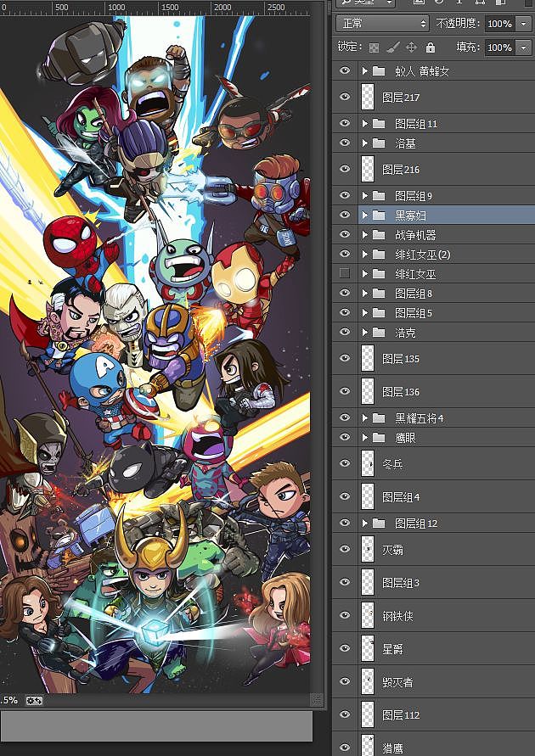Screen dimensions: 535x756
Task: Click folder icon of 战争机器 group
Action: coord(379,234)
